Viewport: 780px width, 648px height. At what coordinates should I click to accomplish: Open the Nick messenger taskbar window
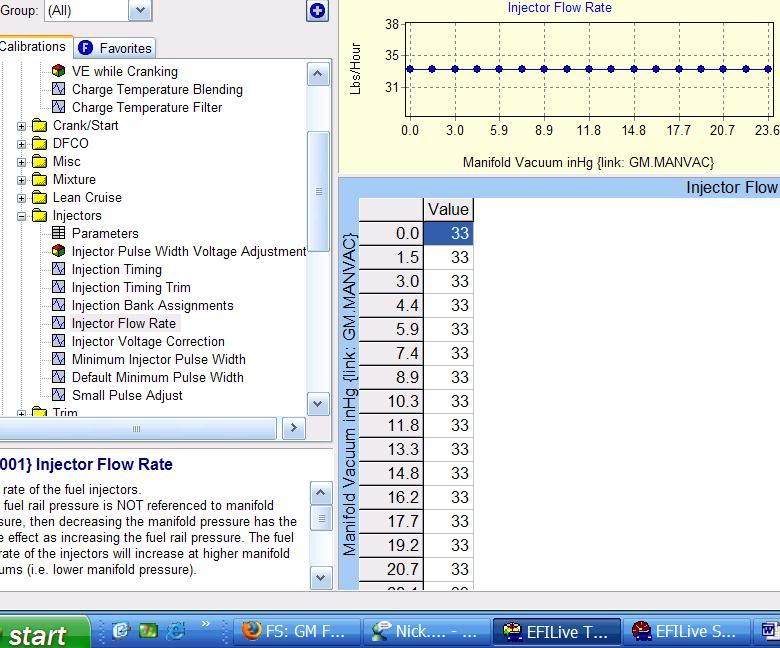click(427, 632)
